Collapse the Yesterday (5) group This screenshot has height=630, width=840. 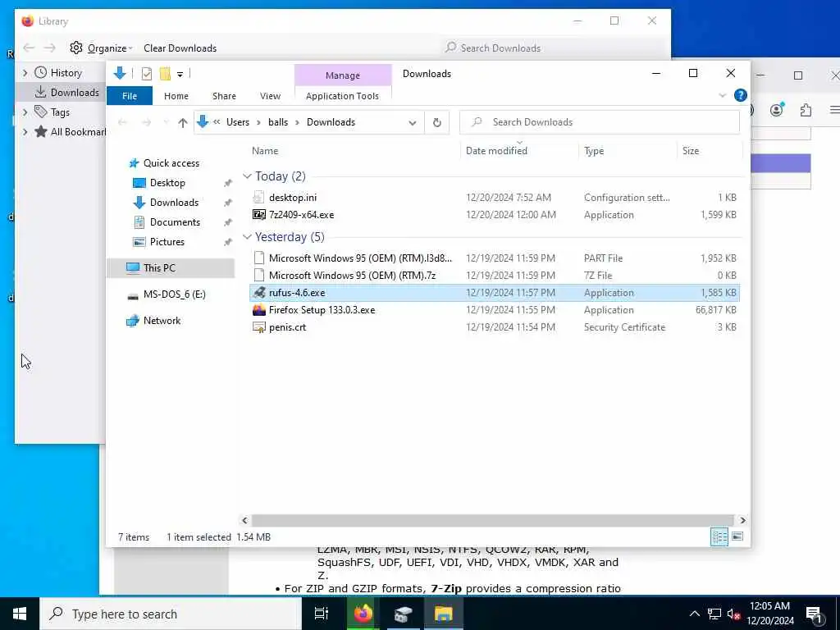pyautogui.click(x=247, y=237)
